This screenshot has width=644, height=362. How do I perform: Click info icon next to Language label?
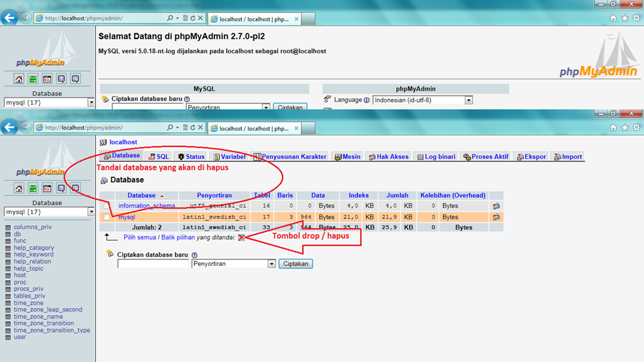coord(367,100)
